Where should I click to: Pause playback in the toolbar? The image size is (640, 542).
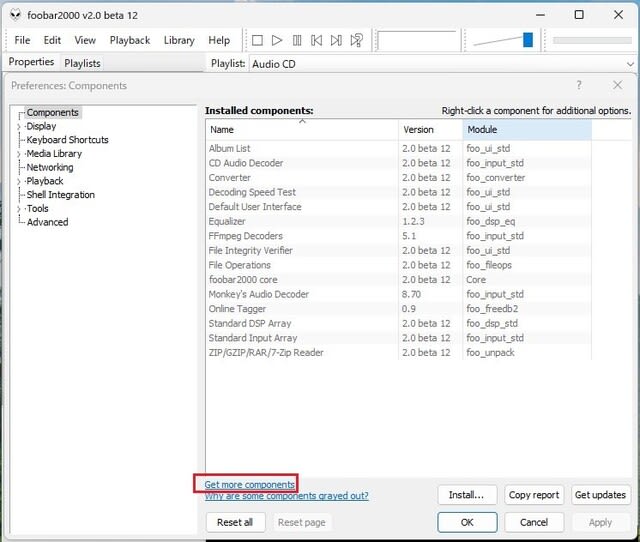click(297, 40)
